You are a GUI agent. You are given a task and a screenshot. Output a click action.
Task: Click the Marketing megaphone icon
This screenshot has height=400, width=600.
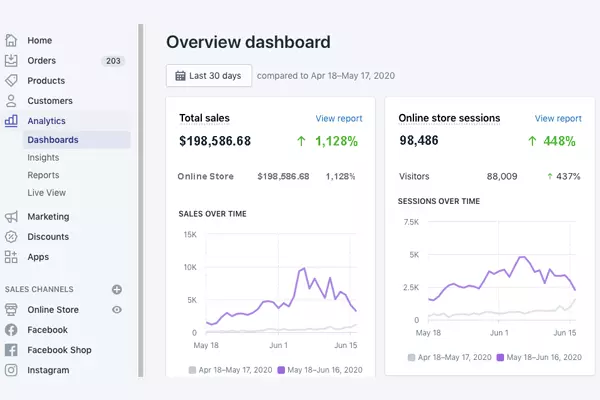pyautogui.click(x=11, y=217)
